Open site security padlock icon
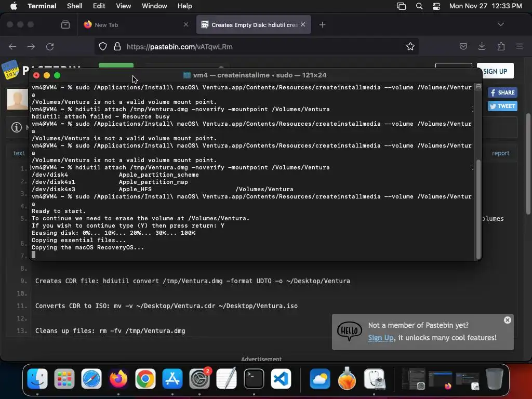This screenshot has height=399, width=532. [117, 46]
